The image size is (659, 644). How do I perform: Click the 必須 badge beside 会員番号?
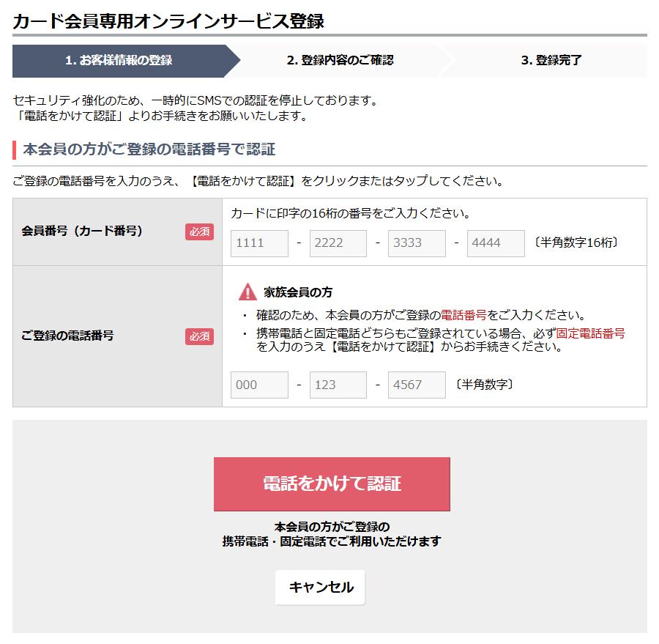[x=199, y=232]
